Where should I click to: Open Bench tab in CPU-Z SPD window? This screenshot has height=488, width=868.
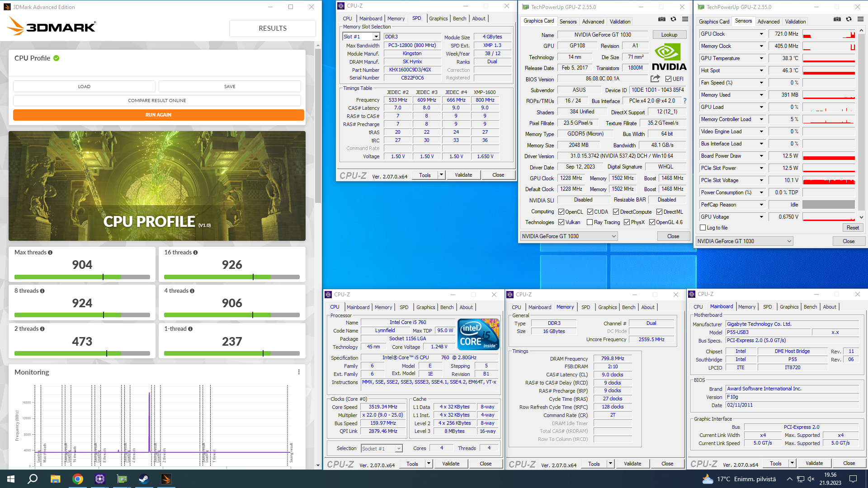coord(459,19)
